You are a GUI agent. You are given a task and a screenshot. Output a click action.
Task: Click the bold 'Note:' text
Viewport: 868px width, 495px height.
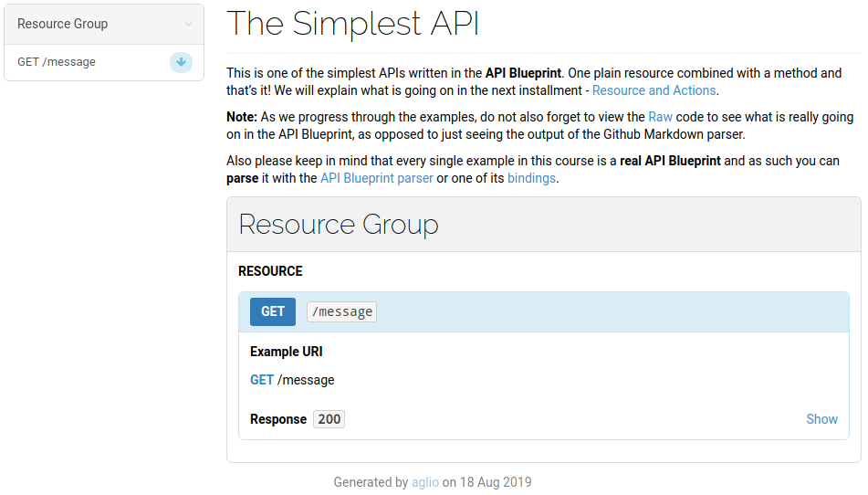click(x=242, y=117)
